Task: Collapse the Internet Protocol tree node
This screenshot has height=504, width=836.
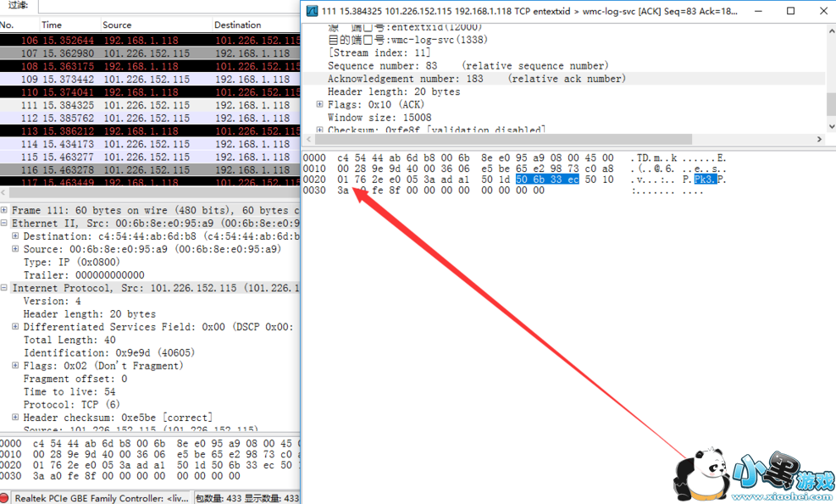Action: pos(4,288)
